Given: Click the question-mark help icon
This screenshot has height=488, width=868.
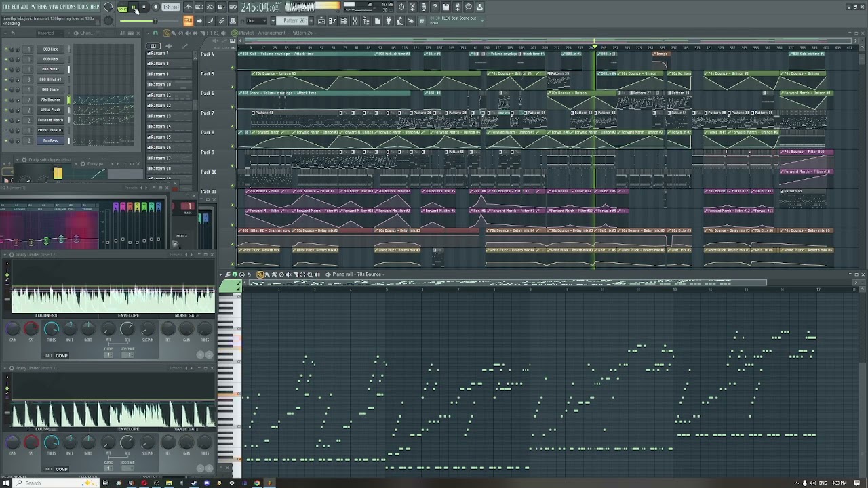Looking at the screenshot, I should (x=435, y=7).
